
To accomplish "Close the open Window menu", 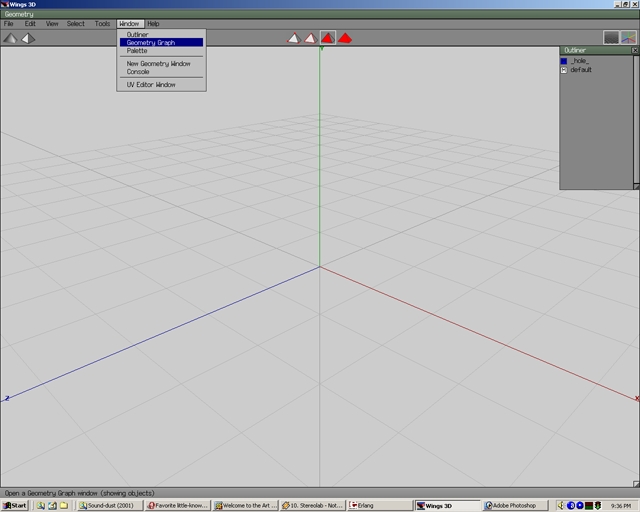I will 130,24.
